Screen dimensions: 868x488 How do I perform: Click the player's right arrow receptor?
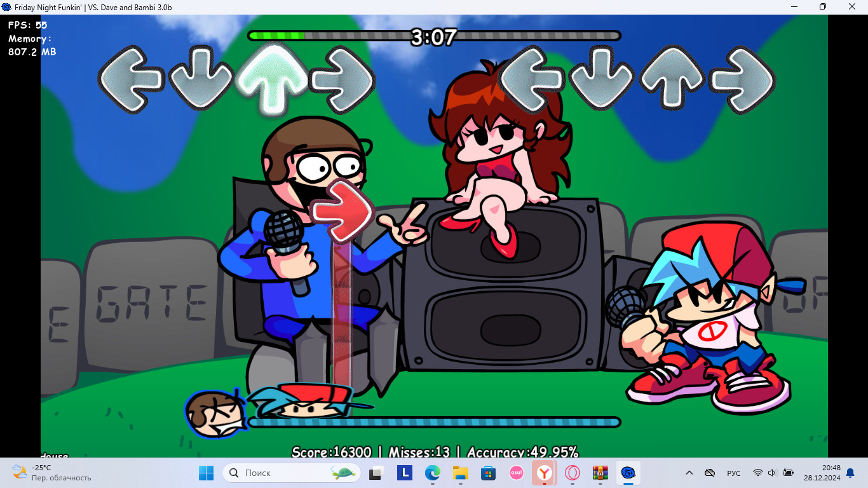tap(742, 80)
